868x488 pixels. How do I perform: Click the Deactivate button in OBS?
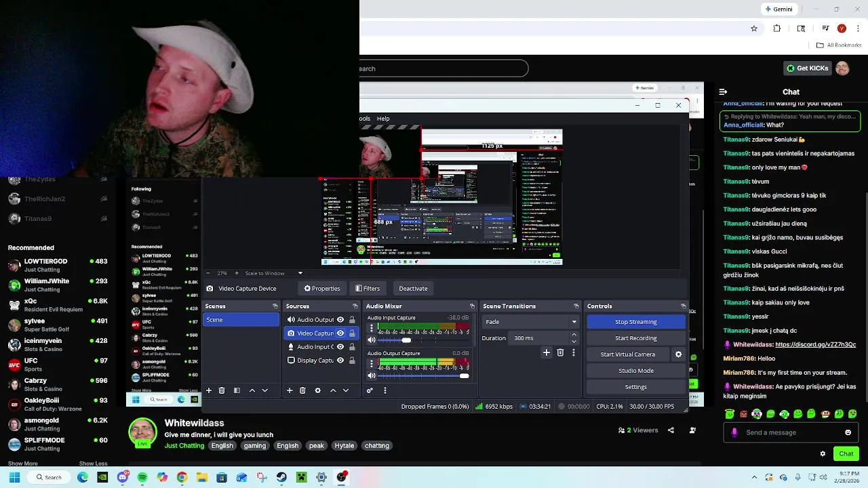[x=413, y=288]
